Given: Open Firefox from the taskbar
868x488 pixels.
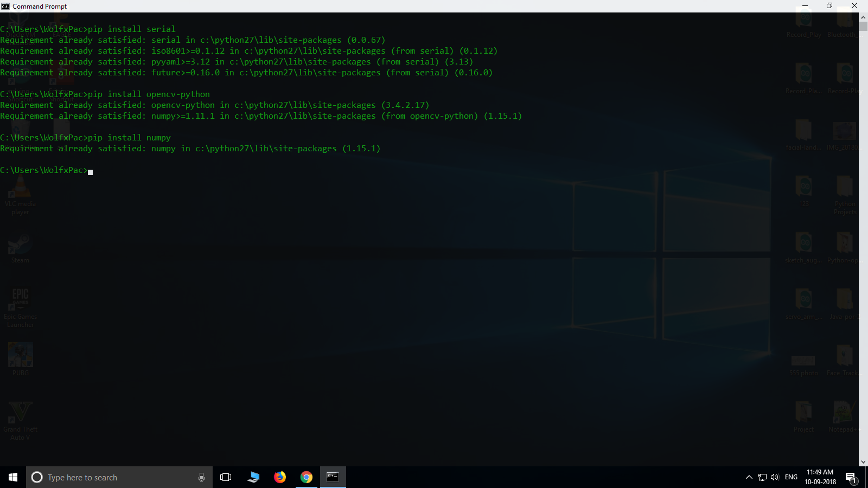Looking at the screenshot, I should point(279,477).
